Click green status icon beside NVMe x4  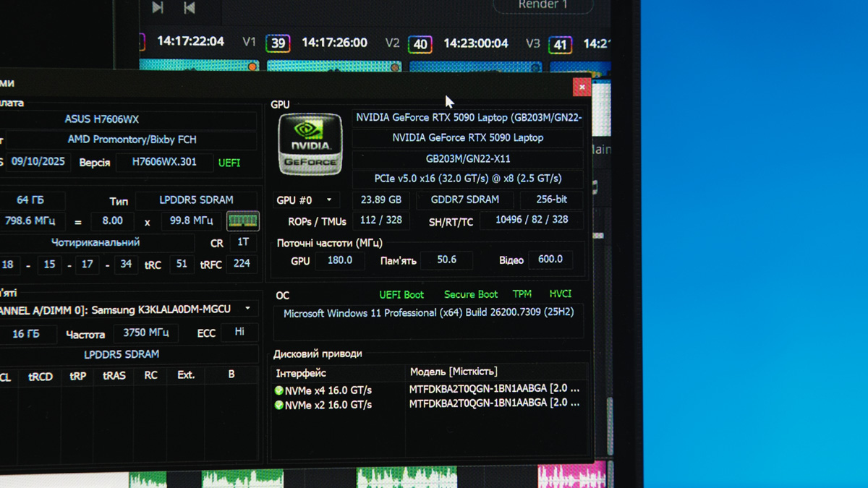279,390
